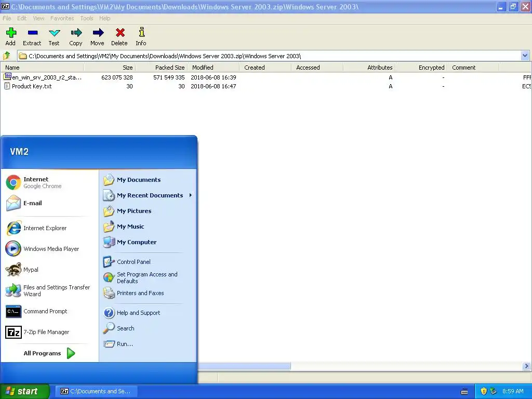
Task: Open the File menu
Action: click(x=7, y=18)
